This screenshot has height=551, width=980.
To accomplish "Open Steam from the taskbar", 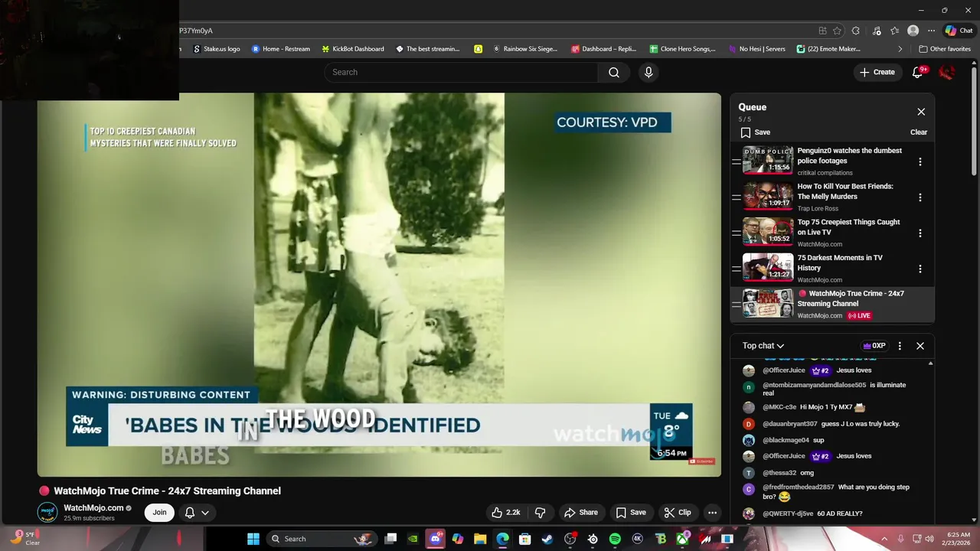I will point(547,539).
